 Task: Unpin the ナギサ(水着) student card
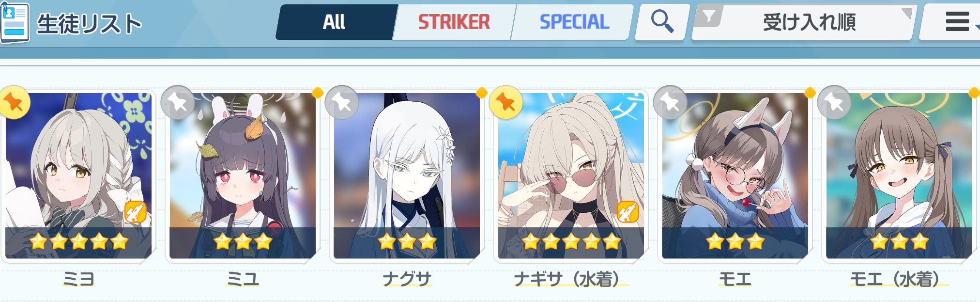(506, 102)
